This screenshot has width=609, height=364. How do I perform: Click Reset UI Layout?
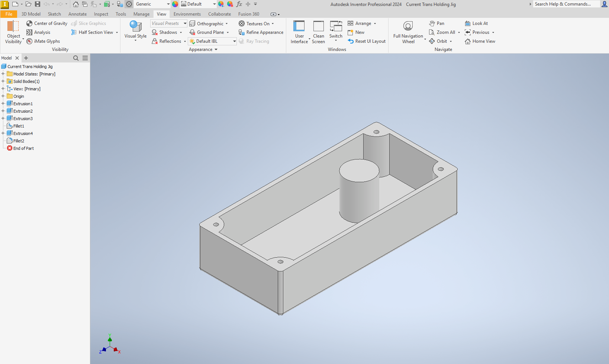coord(367,41)
